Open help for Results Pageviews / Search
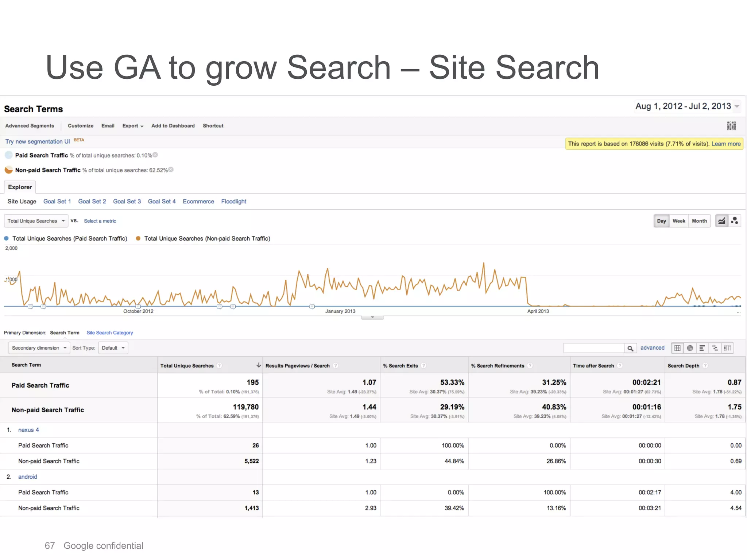 tap(336, 366)
